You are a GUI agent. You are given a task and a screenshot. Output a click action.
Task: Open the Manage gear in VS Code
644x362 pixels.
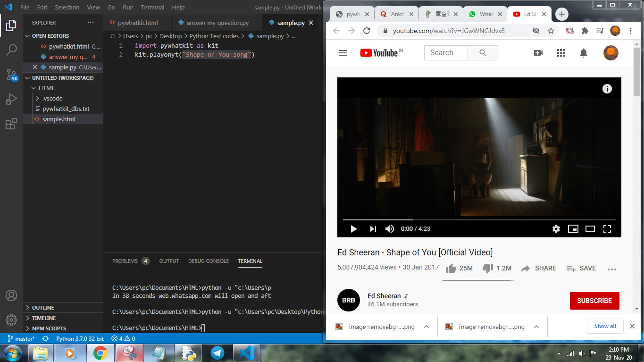point(11,320)
